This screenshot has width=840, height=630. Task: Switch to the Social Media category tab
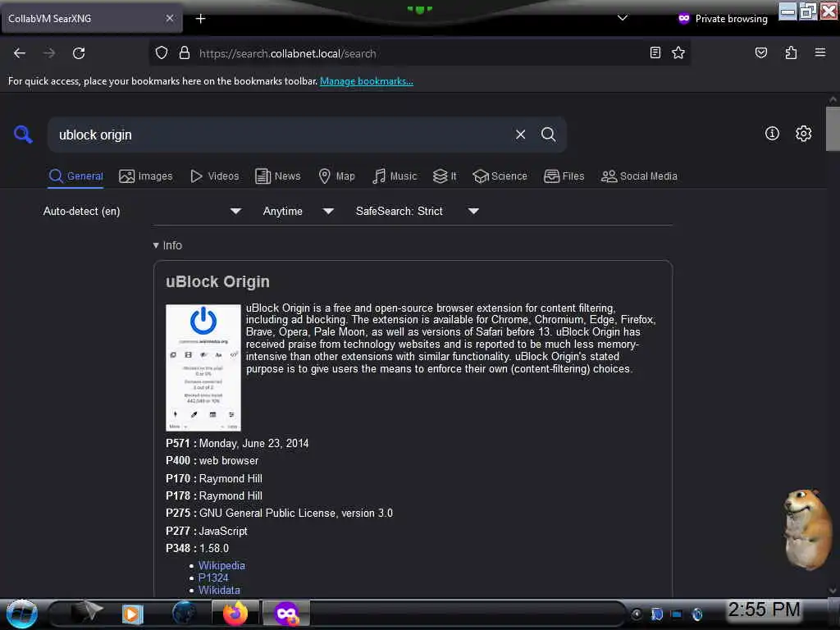tap(639, 176)
